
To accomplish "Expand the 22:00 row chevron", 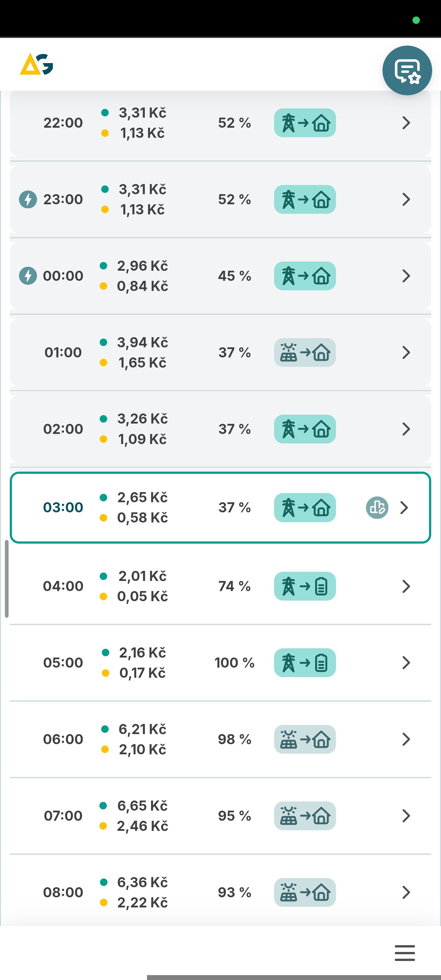I will pos(406,123).
